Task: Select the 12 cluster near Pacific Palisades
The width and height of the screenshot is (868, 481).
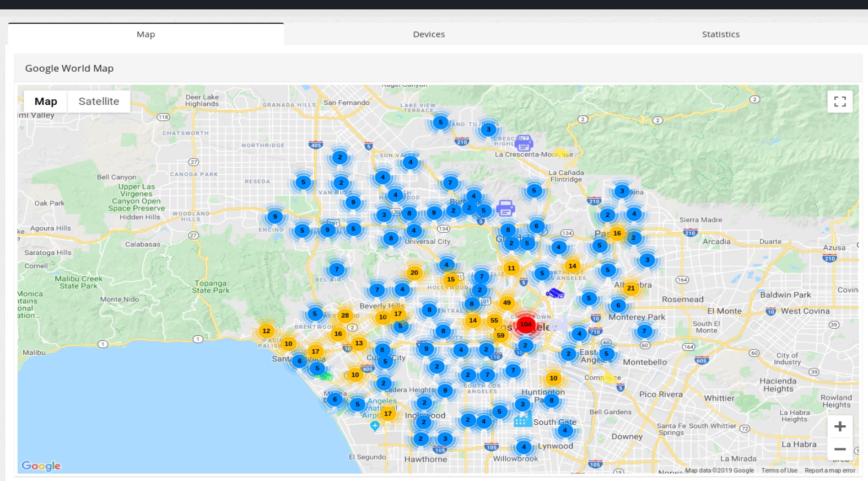Action: click(x=266, y=331)
